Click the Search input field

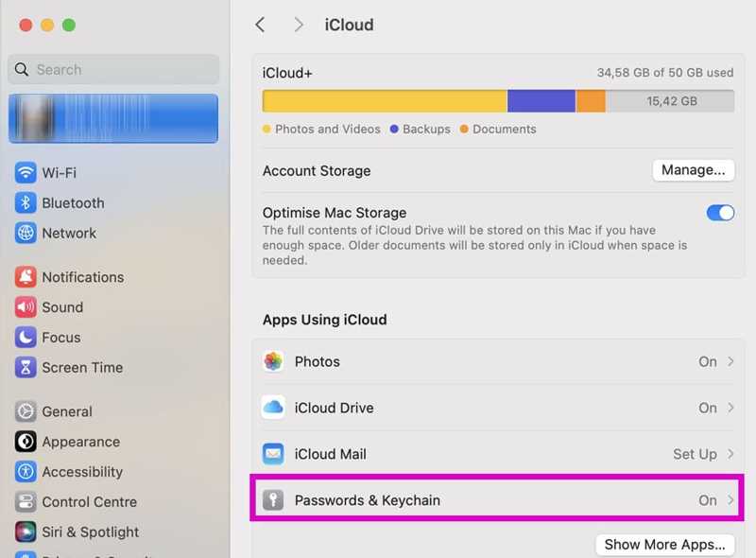point(113,69)
